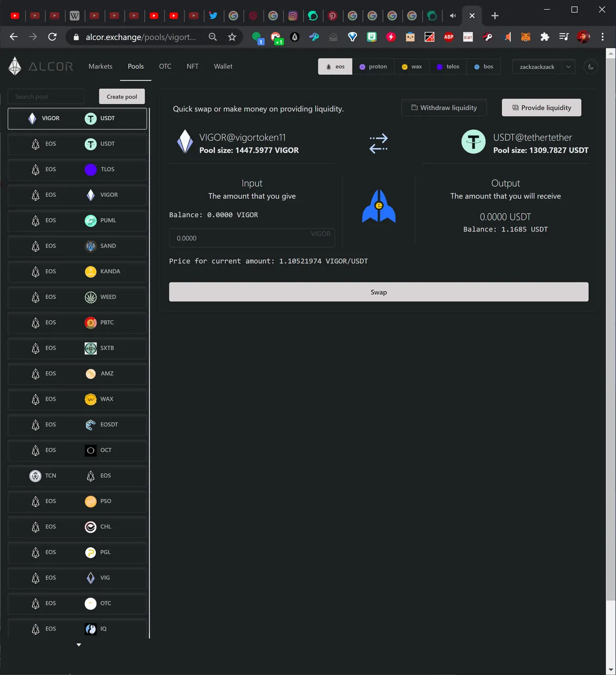Click the WAX token icon in the pool list

coord(91,399)
